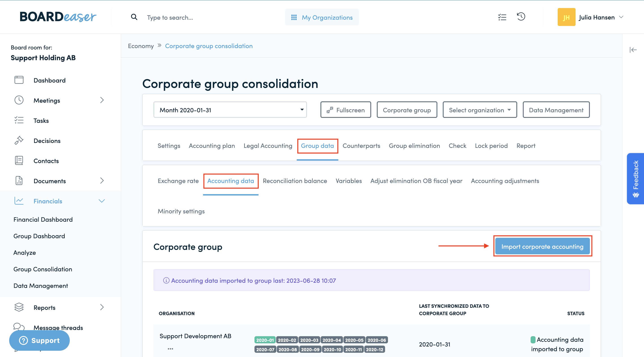Open the task checklist icon in header
This screenshot has height=357, width=644.
pos(502,17)
